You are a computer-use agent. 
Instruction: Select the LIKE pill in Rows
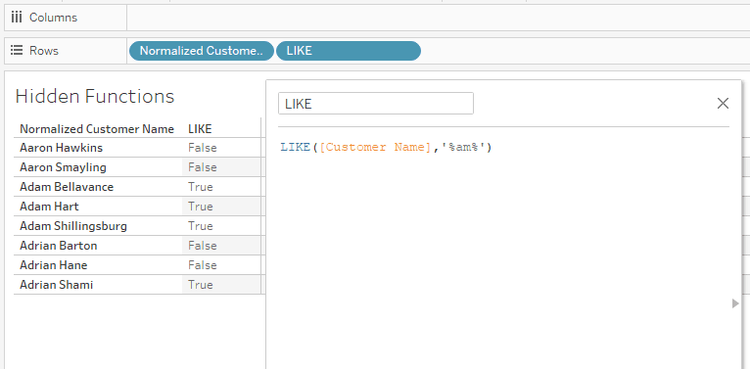[348, 51]
